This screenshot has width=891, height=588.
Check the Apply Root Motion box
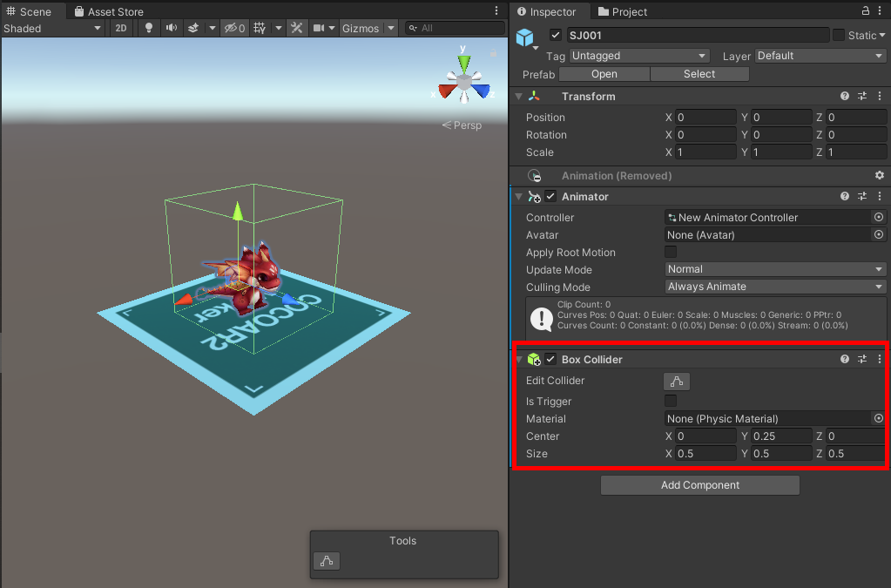click(671, 252)
